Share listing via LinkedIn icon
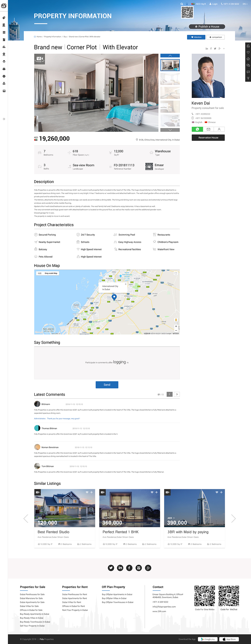 (x=207, y=49)
